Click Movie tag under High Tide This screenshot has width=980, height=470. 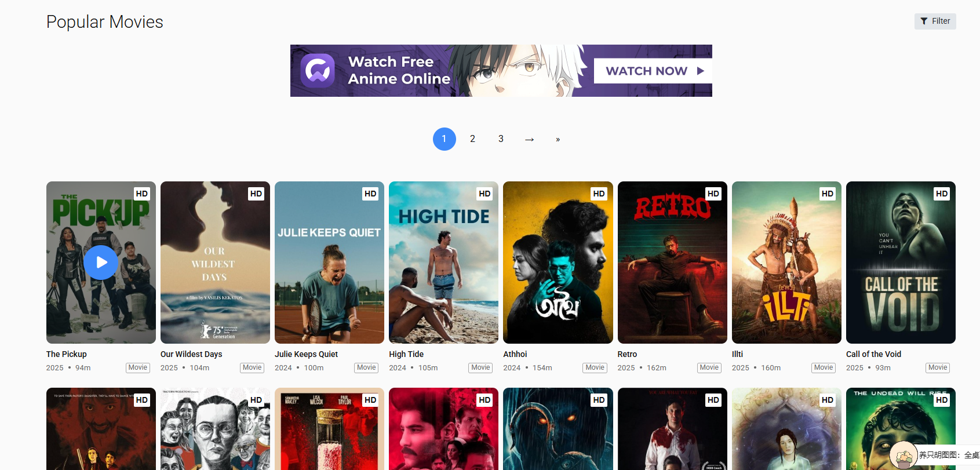pos(480,367)
